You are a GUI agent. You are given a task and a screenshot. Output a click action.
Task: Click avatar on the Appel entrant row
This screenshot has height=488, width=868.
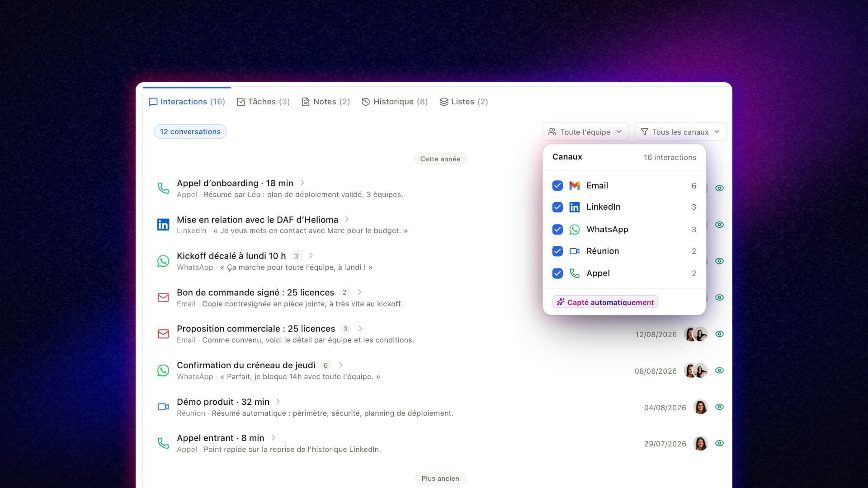click(700, 443)
